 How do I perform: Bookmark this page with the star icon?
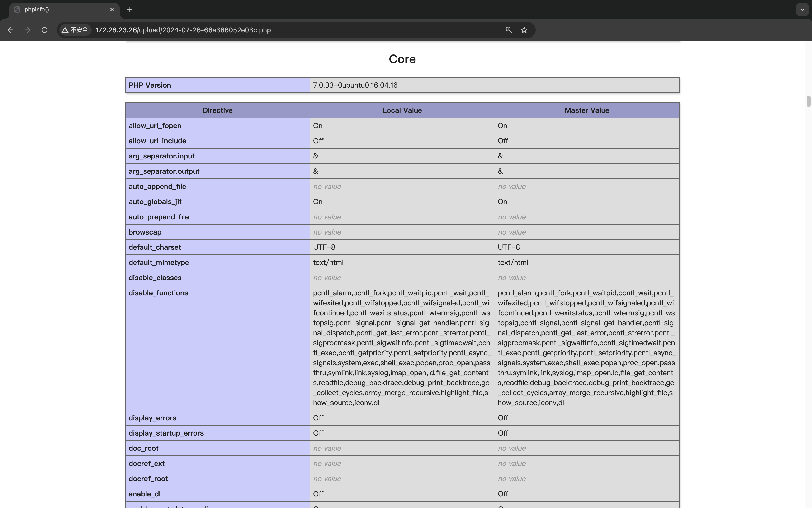click(524, 30)
